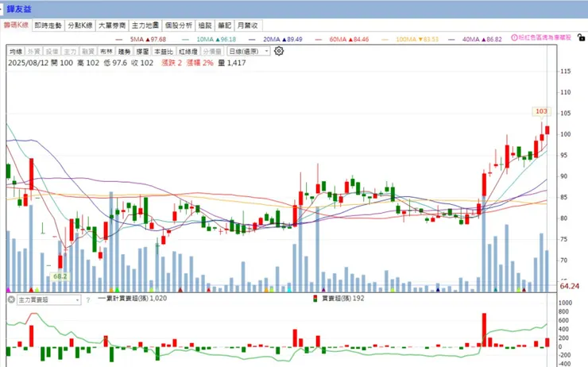Open the chart settings gear icon
This screenshot has width=588, height=367.
point(279,51)
